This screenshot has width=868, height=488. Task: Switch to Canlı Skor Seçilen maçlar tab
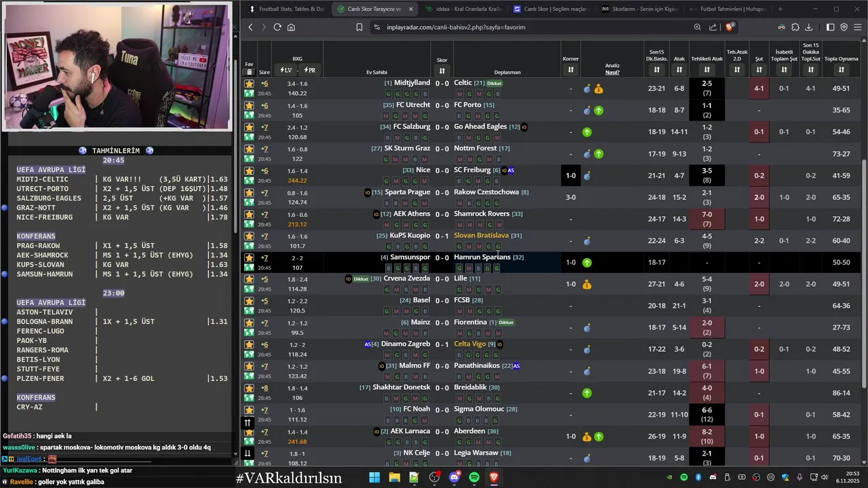pos(551,9)
